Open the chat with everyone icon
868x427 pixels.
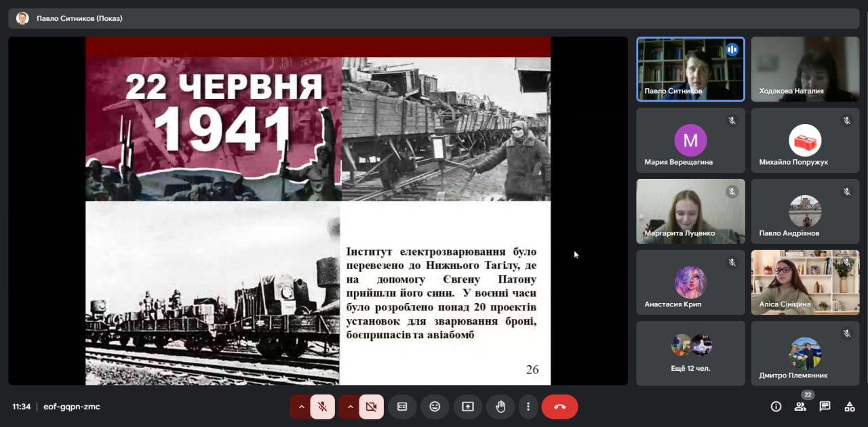point(825,407)
